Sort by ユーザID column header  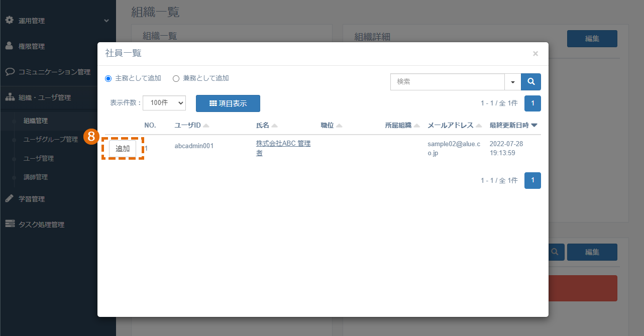point(191,126)
